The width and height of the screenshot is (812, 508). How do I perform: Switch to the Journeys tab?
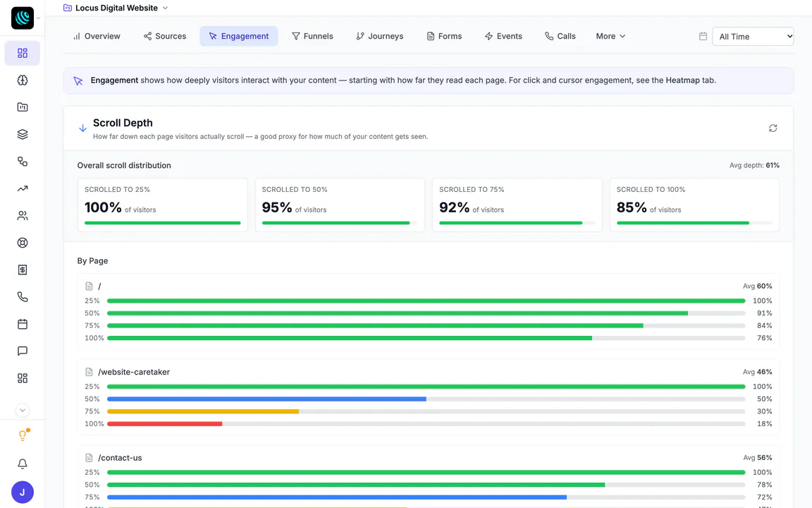(380, 36)
